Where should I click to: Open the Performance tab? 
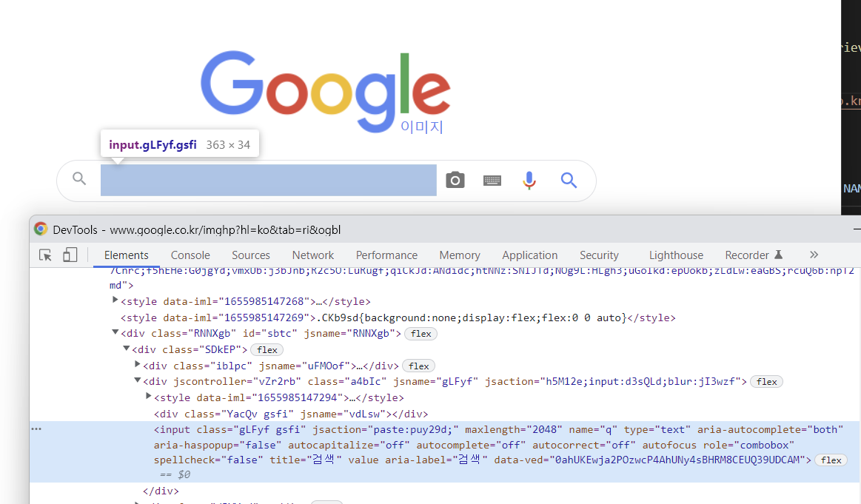[x=386, y=255]
